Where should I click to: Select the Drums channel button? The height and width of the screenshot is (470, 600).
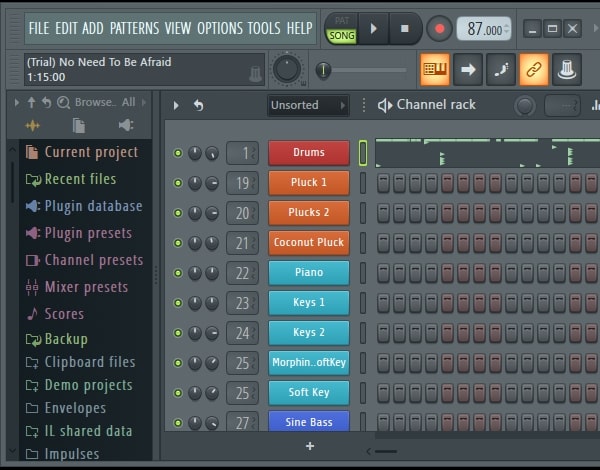coord(309,153)
